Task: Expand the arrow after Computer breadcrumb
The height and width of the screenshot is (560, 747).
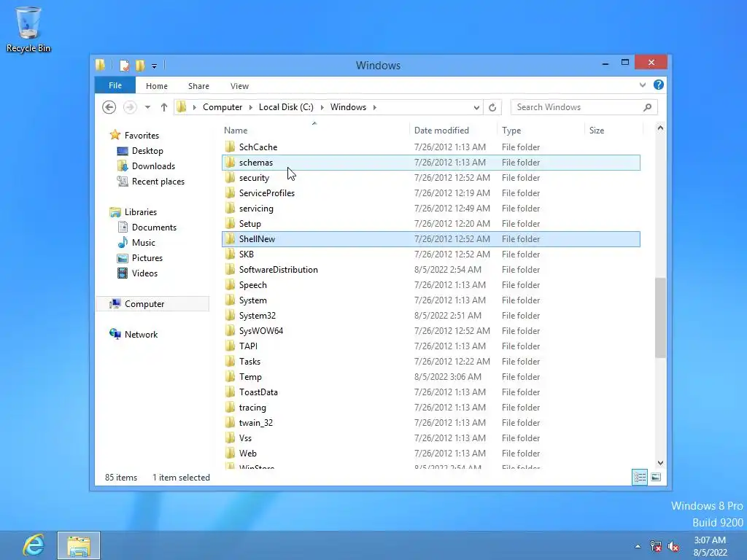Action: pos(251,107)
